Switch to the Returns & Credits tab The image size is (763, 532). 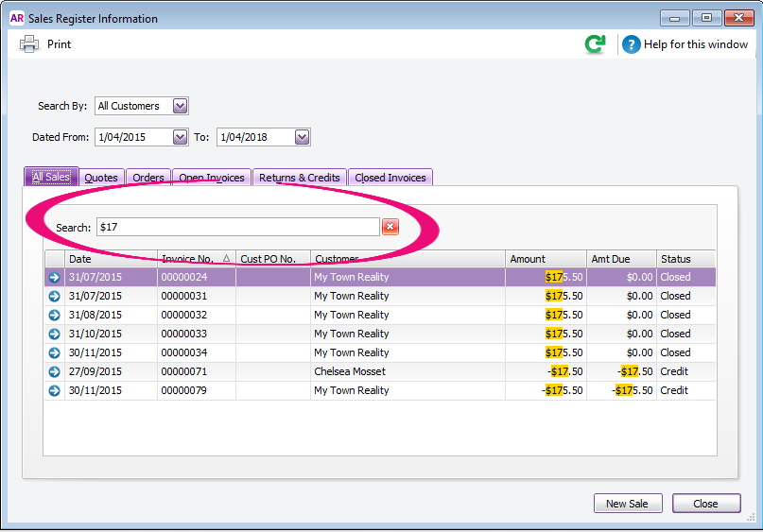(299, 178)
